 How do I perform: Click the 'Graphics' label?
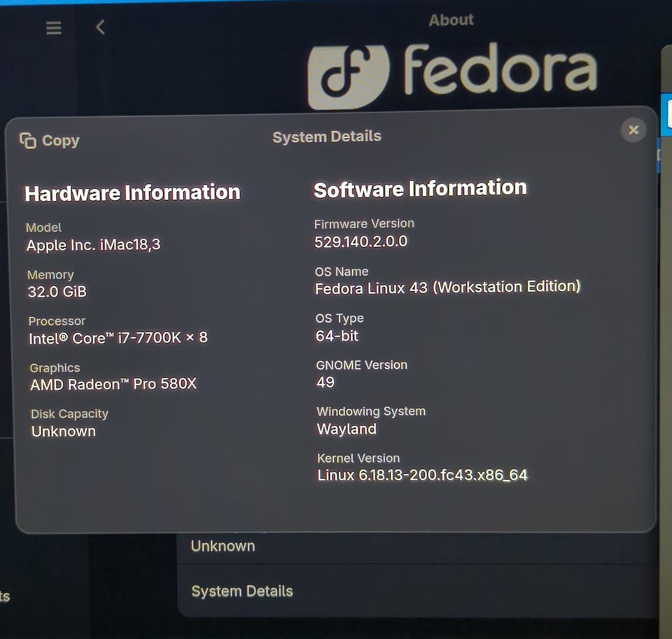55,367
